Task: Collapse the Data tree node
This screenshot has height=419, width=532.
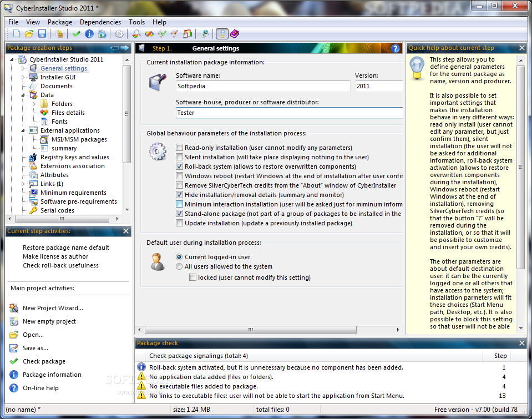Action: (x=23, y=95)
